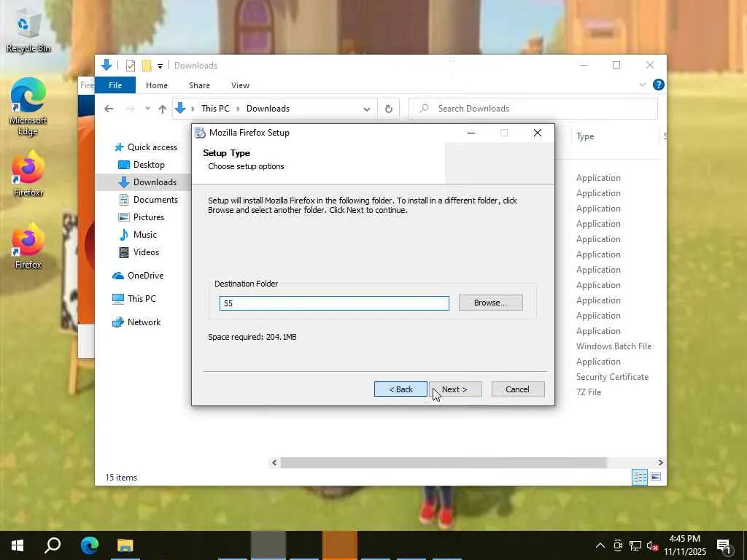Select Quick access in navigation pane

coord(147,147)
